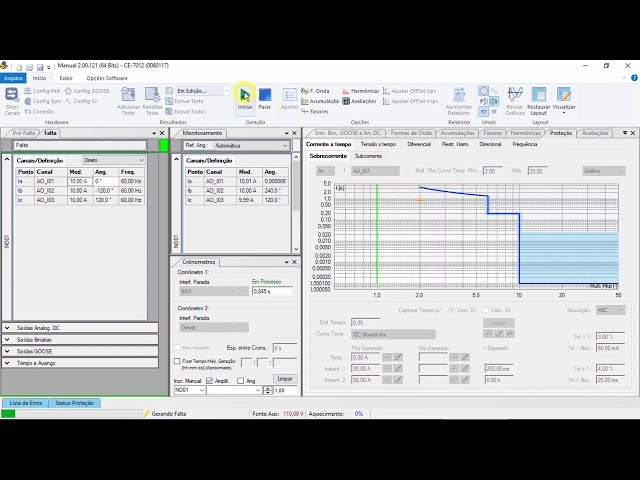The width and height of the screenshot is (640, 480).
Task: Click the Config SV option
Action: click(x=82, y=101)
